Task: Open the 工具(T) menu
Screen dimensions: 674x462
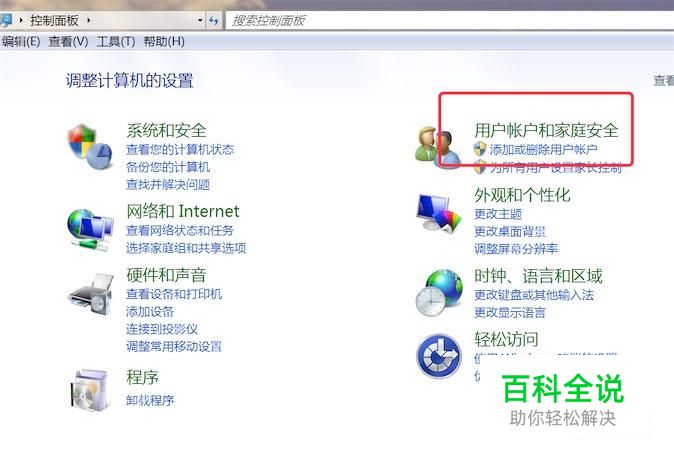Action: coord(116,41)
